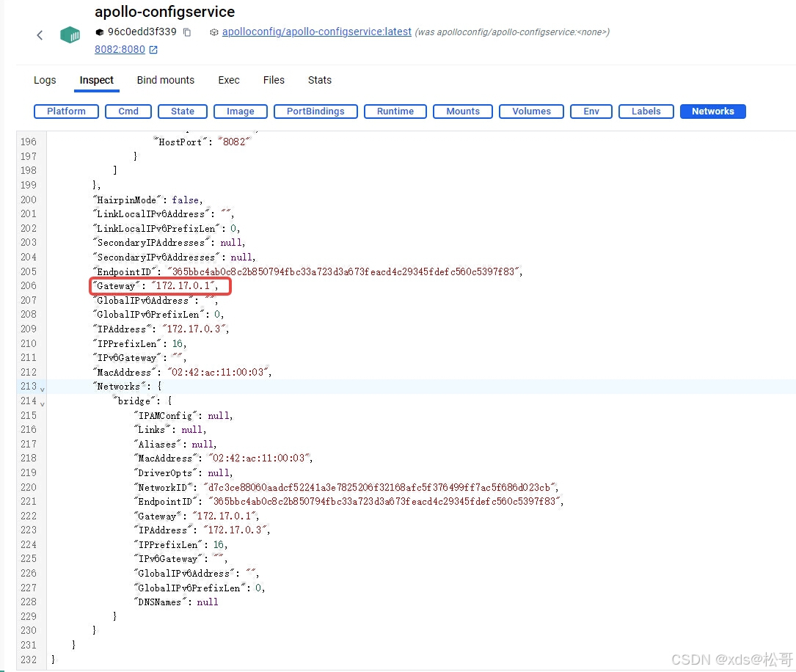Click the DNSNames null line
The image size is (796, 672).
(x=176, y=602)
